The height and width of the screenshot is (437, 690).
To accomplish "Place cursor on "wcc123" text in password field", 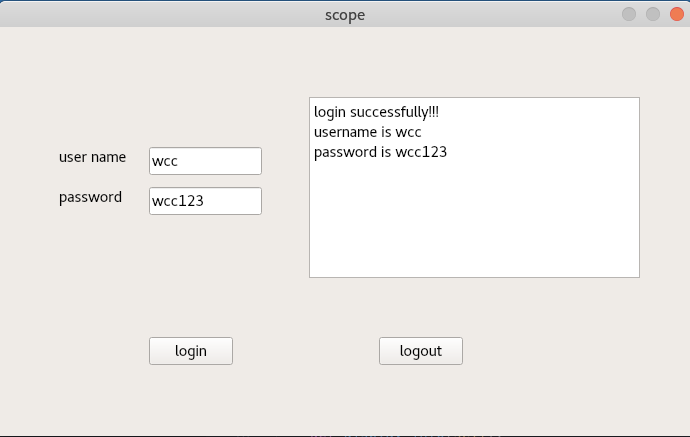I will click(x=178, y=201).
